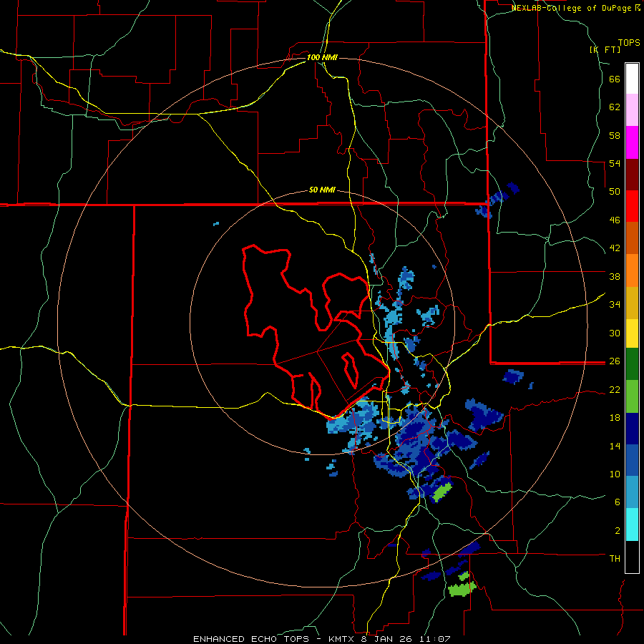644x644 pixels.
Task: Click the light pink legend swatch
Action: coord(632,109)
